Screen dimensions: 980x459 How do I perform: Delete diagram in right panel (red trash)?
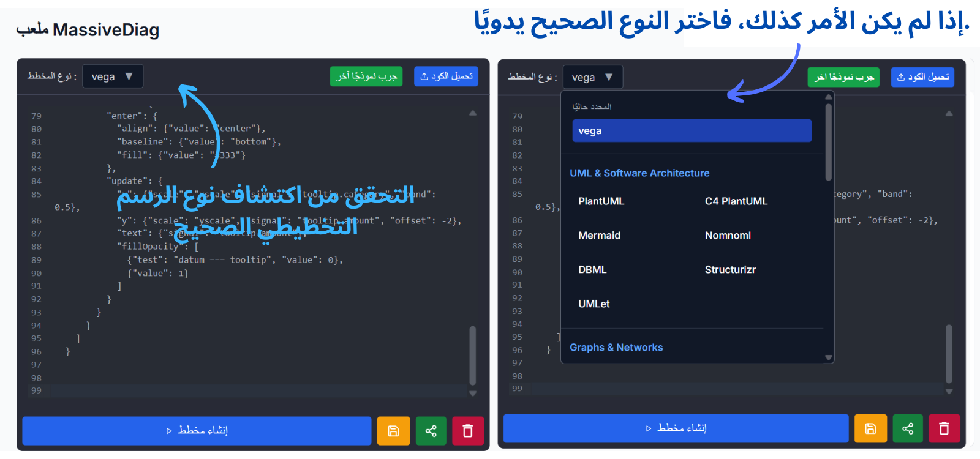(x=944, y=428)
